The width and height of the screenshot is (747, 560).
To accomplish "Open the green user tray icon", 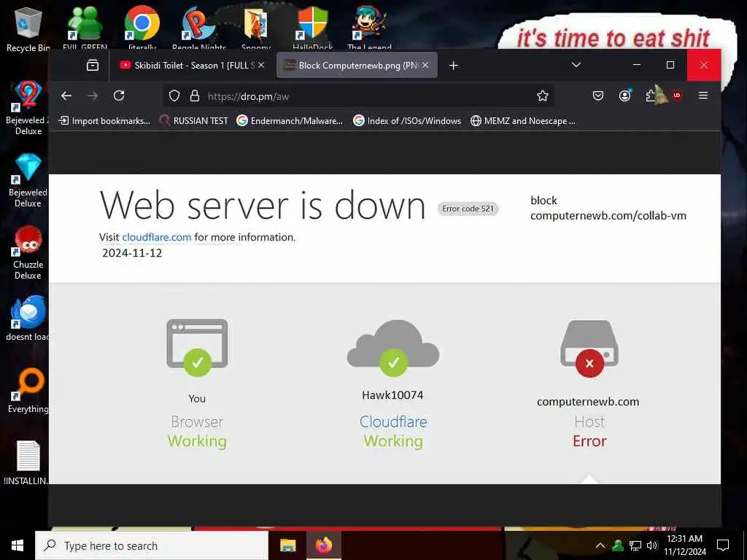I will (618, 545).
